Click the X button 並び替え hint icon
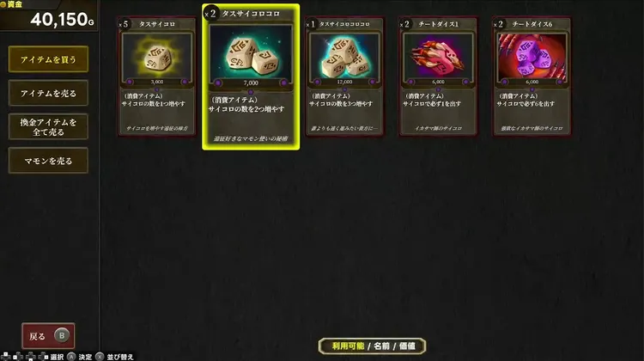This screenshot has height=361, width=644. point(100,357)
